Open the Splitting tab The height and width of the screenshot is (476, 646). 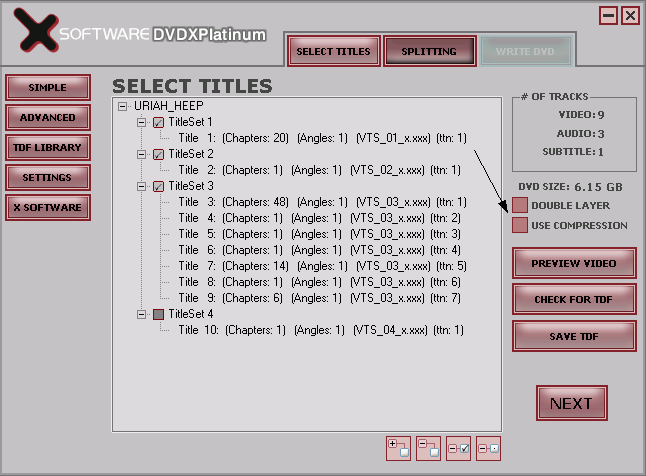tap(429, 51)
